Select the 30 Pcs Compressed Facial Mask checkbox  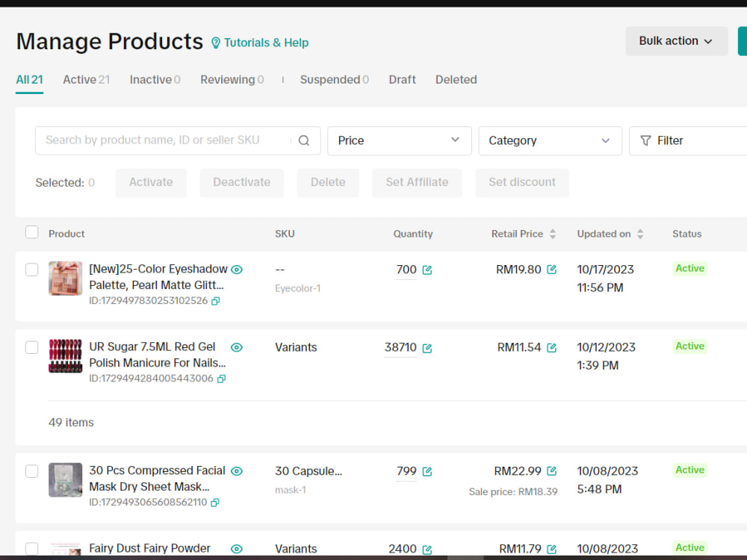click(x=32, y=471)
